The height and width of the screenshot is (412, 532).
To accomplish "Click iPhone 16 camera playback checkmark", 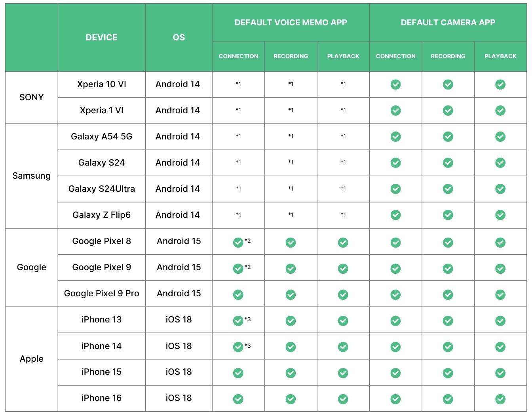I will pyautogui.click(x=500, y=399).
